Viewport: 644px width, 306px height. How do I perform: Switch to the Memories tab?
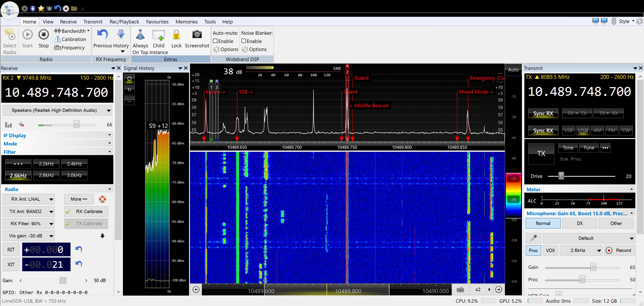pos(186,22)
